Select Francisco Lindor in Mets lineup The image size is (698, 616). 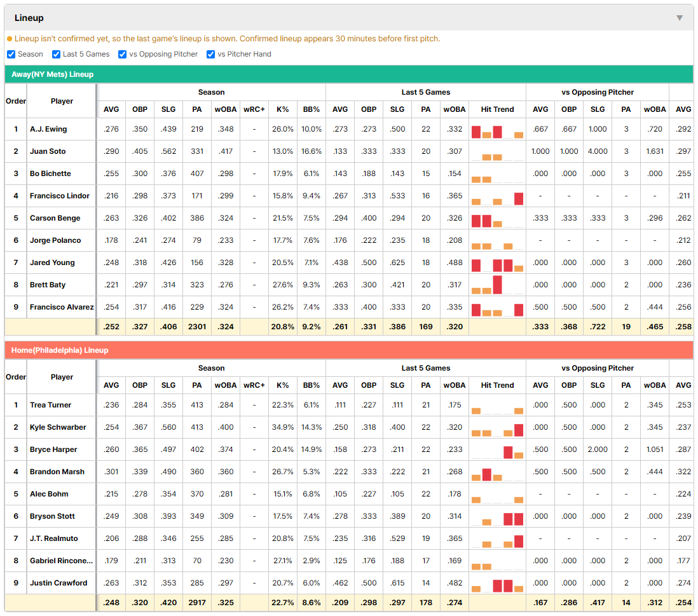click(x=60, y=196)
